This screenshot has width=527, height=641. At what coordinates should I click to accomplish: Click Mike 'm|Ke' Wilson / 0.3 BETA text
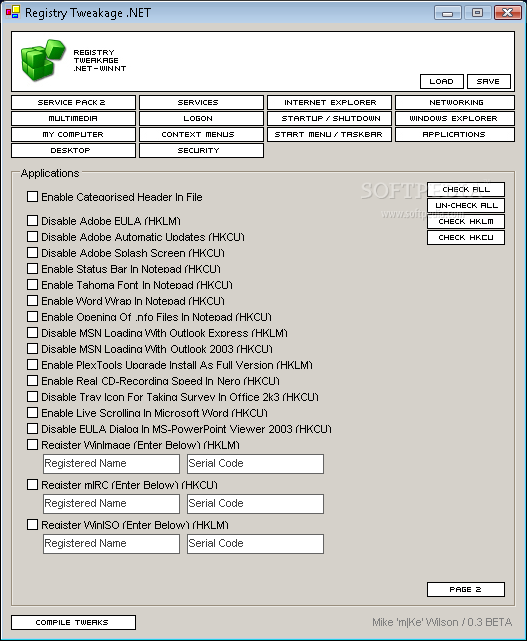[442, 622]
